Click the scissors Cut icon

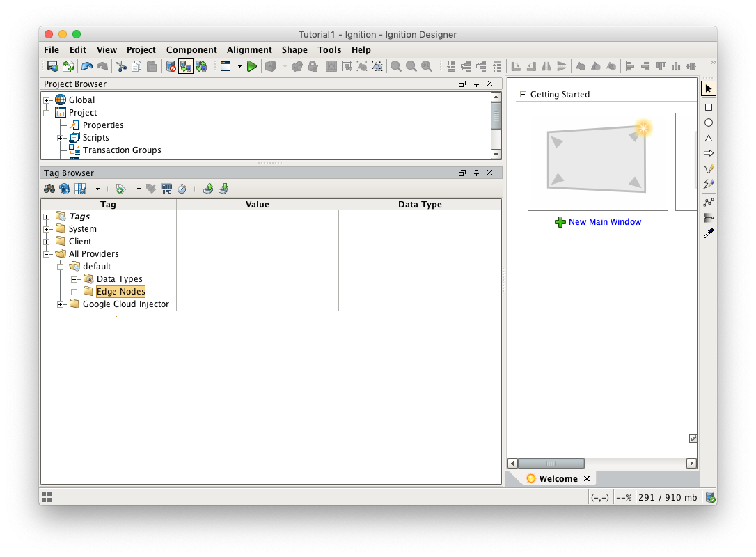121,66
